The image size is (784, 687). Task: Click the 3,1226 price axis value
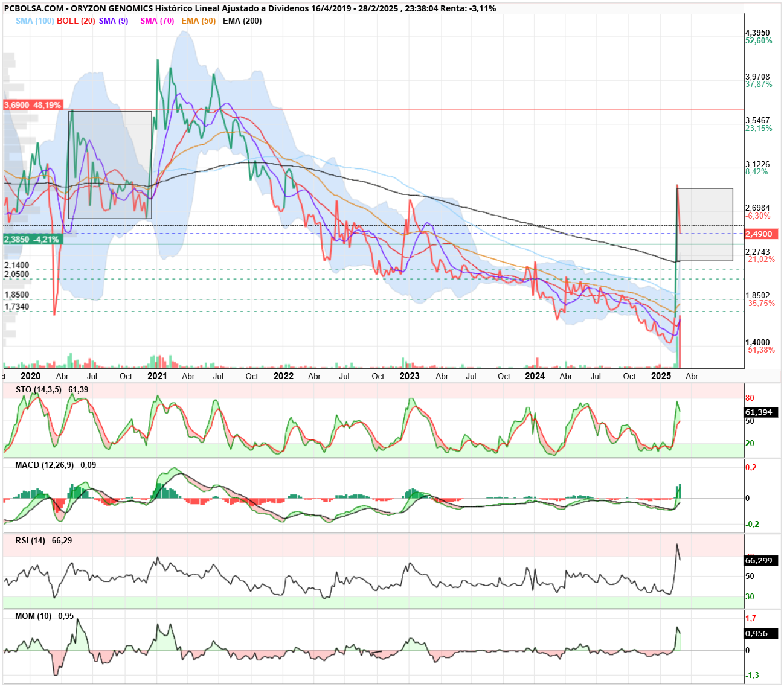point(757,164)
